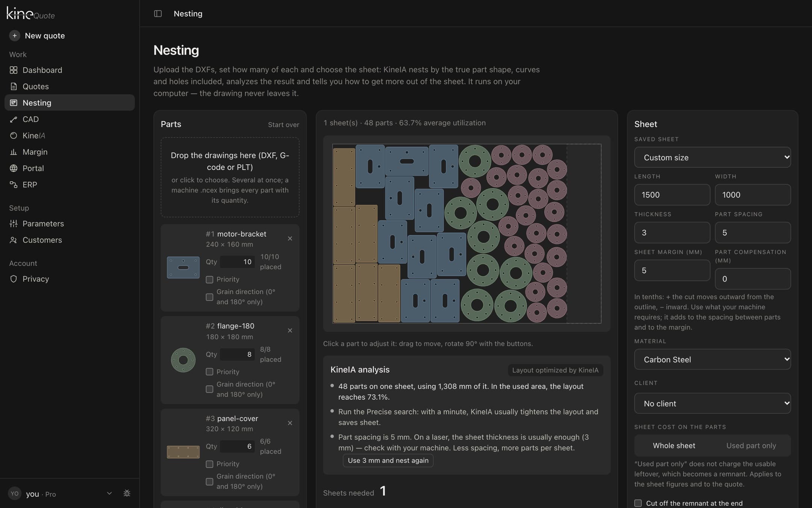Open the Margin chart icon
812x508 pixels.
coord(14,152)
